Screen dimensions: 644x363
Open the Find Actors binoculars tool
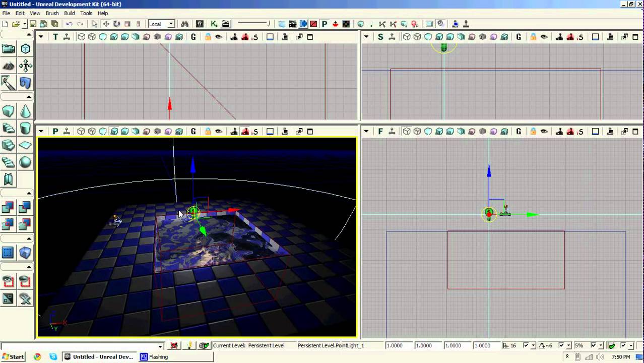pos(185,24)
